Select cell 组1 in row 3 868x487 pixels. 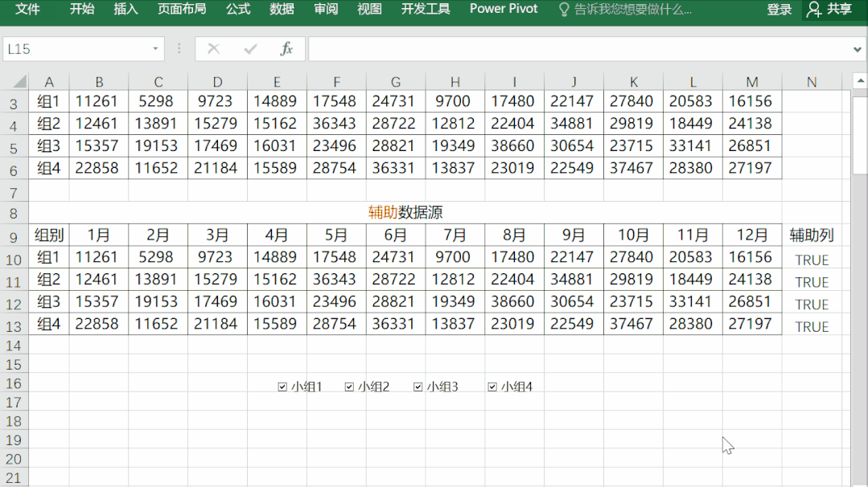tap(49, 101)
